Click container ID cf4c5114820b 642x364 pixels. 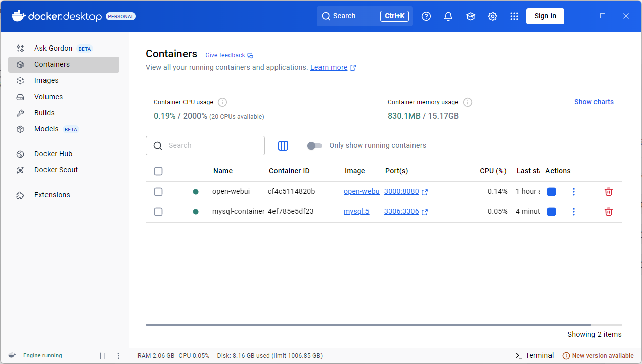pyautogui.click(x=292, y=192)
